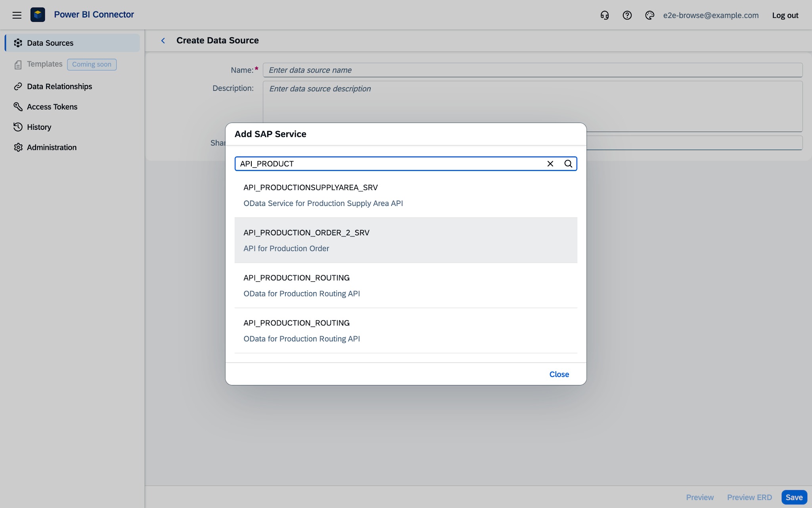This screenshot has height=508, width=812.
Task: Click the Administration gear icon
Action: pos(18,147)
